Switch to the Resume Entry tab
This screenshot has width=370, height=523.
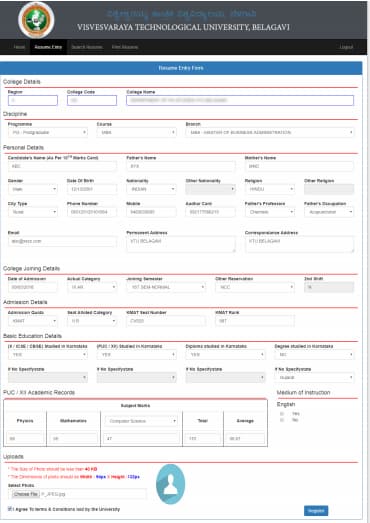click(48, 47)
